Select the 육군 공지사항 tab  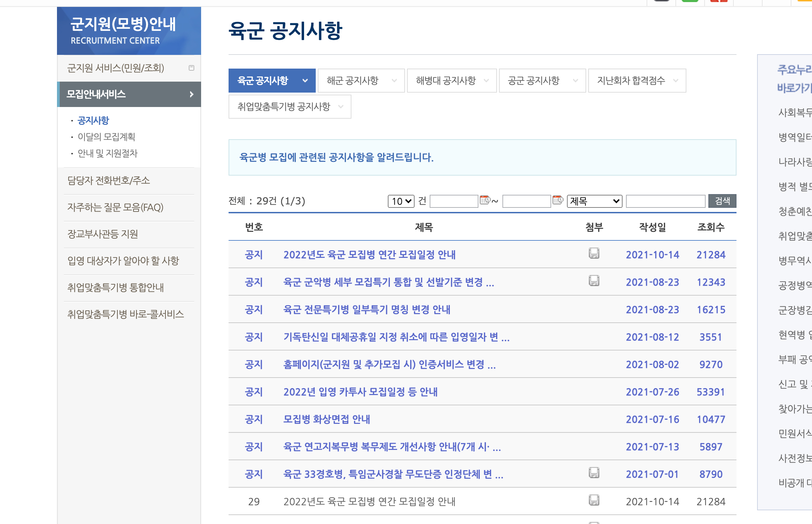tap(272, 81)
